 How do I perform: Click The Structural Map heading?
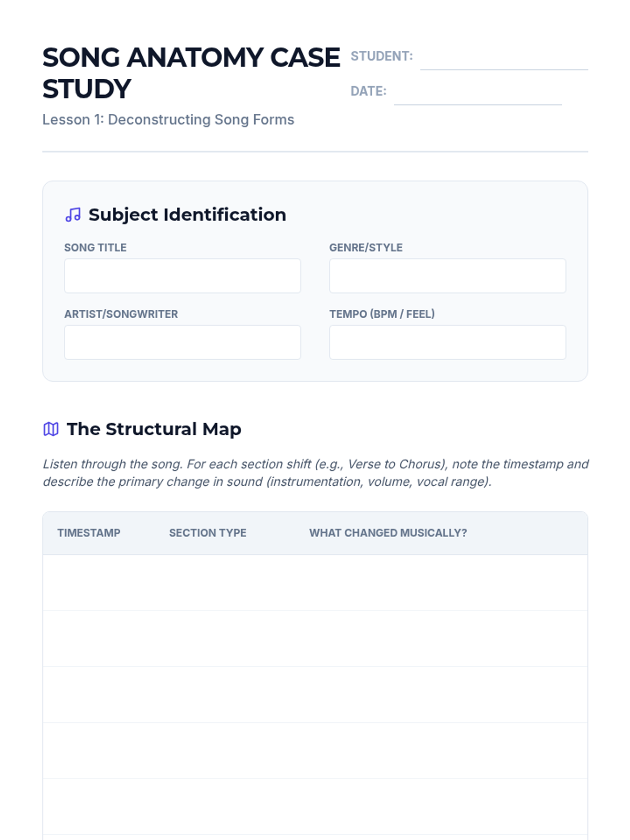(x=154, y=429)
